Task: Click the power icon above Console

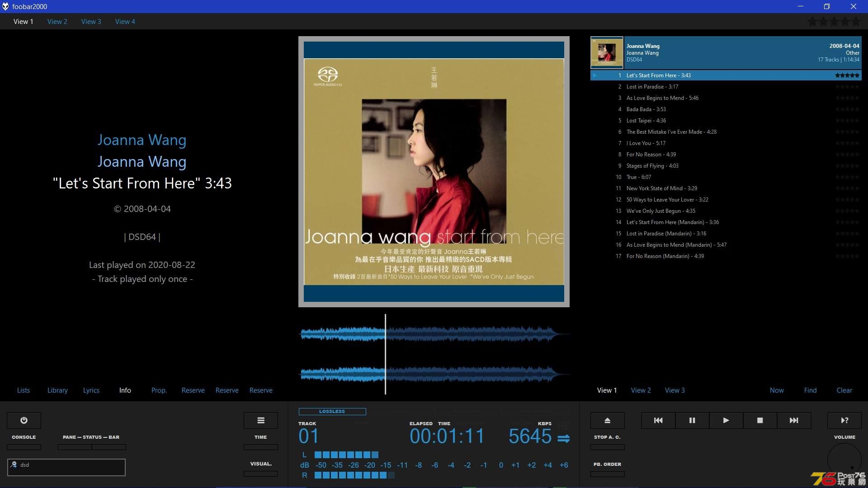Action: [24, 420]
